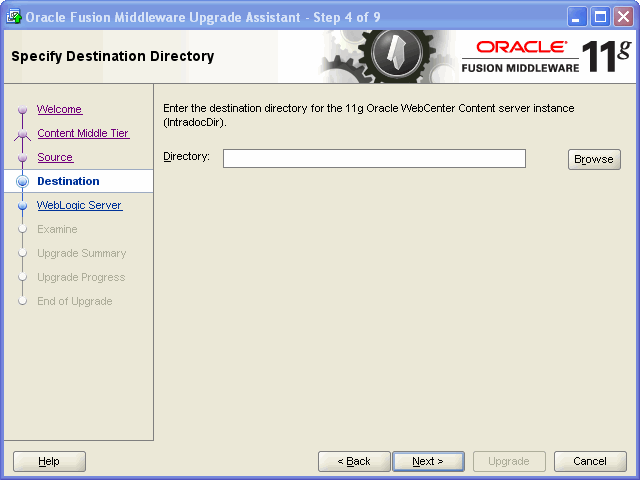Cancel the upgrade assistant
Screen dimensions: 640x480
pyautogui.click(x=590, y=461)
